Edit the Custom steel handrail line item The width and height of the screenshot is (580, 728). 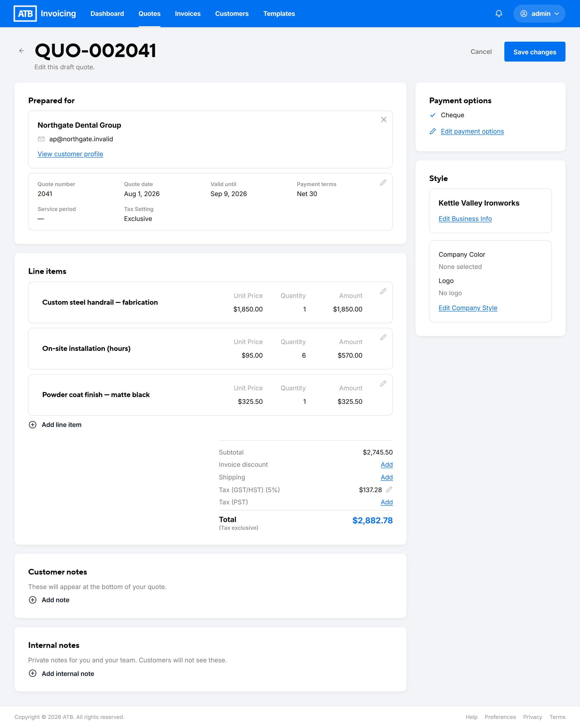click(383, 291)
